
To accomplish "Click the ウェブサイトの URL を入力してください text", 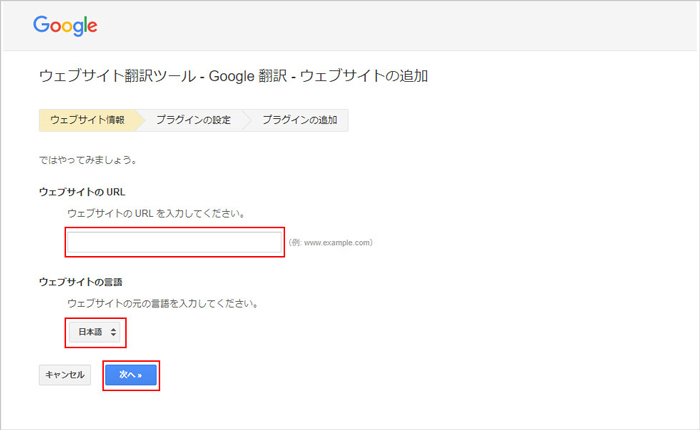I will click(156, 213).
